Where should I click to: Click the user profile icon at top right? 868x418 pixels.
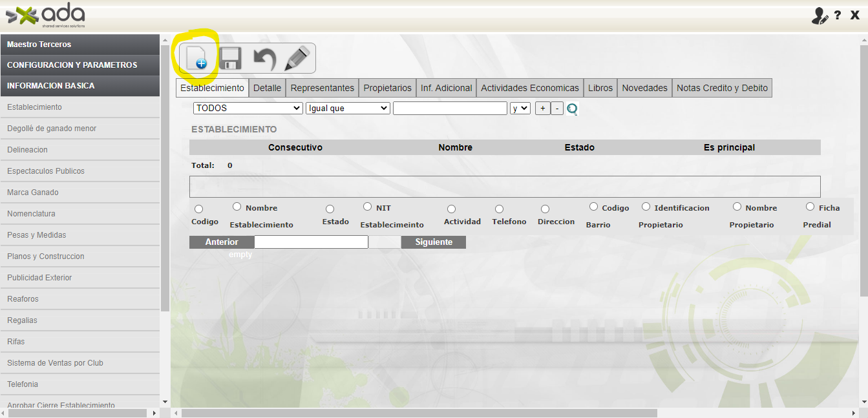(x=820, y=16)
